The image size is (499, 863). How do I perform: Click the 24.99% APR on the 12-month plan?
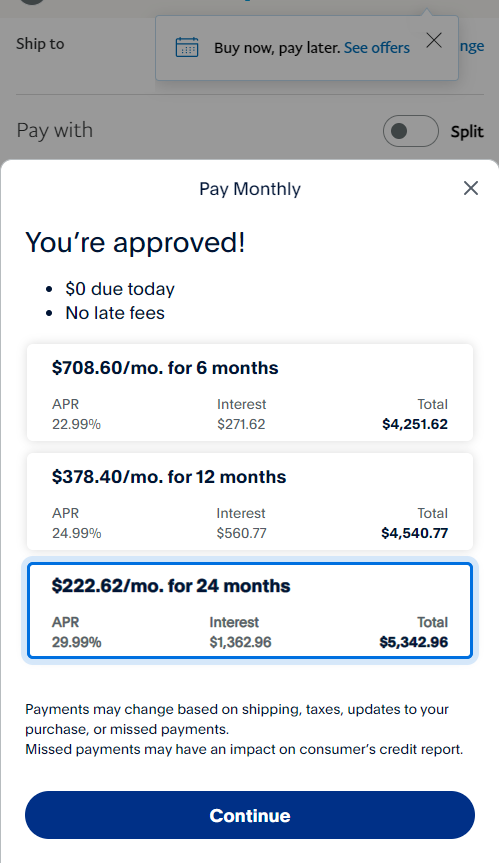(x=76, y=533)
